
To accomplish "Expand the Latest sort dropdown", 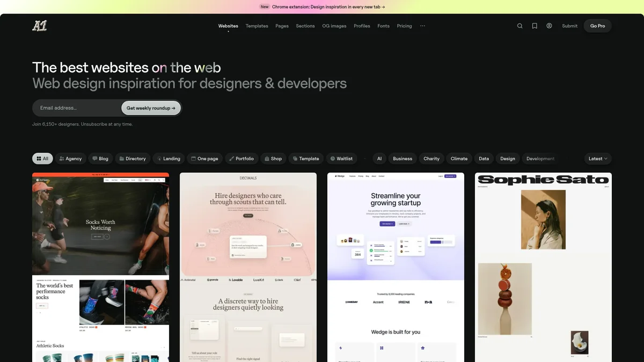I will pyautogui.click(x=598, y=159).
